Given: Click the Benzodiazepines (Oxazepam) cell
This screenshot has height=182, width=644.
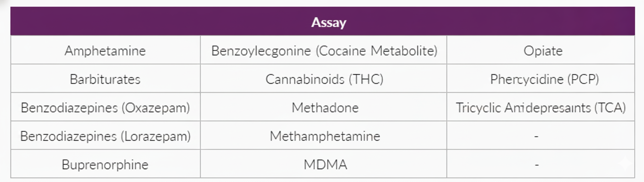Looking at the screenshot, I should coord(105,108).
